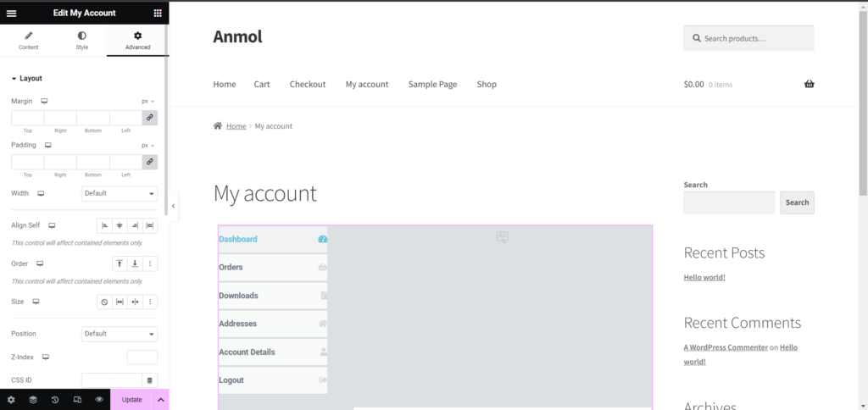Click the Z-Index input field
Viewport: 868px width, 410px height.
[142, 357]
